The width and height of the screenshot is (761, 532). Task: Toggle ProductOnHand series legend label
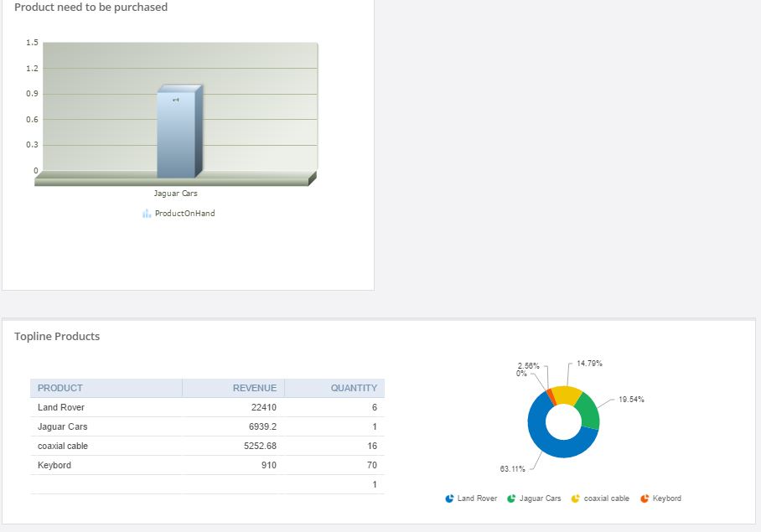click(185, 214)
